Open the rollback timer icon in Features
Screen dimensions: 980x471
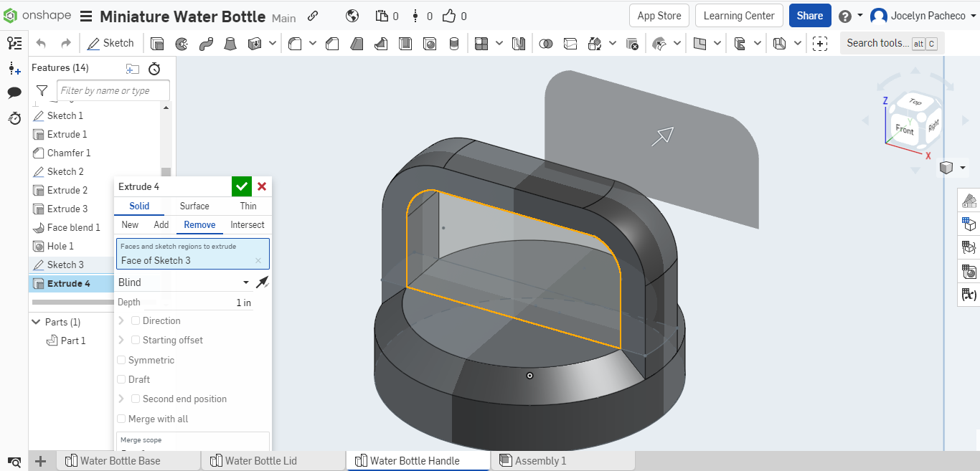point(154,69)
